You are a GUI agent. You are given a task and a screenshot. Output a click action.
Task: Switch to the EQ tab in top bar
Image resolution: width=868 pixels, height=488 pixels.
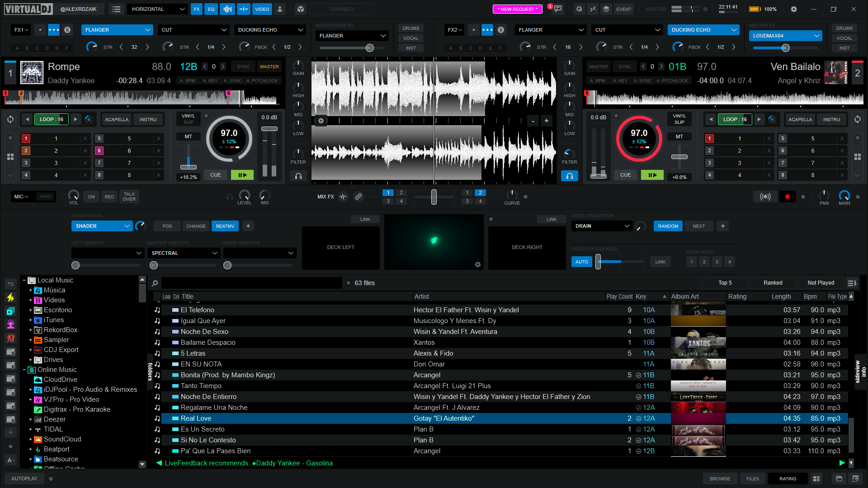(x=211, y=9)
